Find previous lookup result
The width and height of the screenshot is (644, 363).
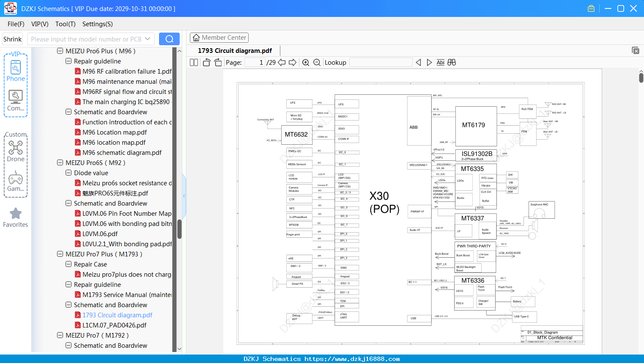(x=418, y=62)
